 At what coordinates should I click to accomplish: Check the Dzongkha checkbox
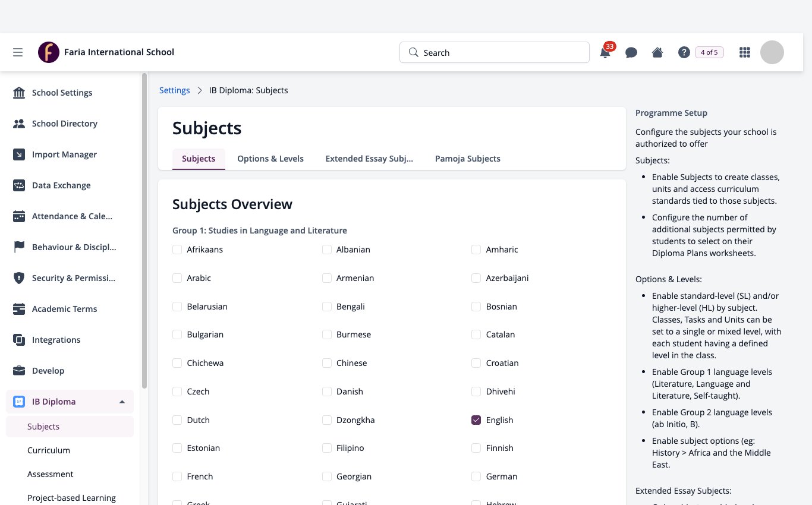[x=327, y=420]
